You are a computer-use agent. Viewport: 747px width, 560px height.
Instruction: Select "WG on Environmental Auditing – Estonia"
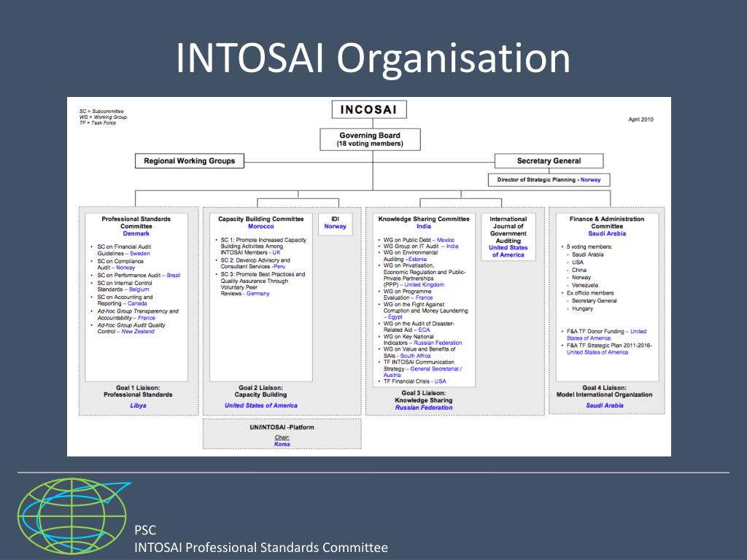(411, 256)
